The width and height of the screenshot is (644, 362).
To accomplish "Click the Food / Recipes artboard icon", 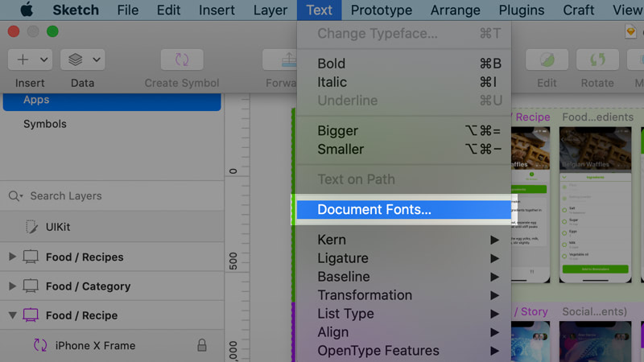I will tap(31, 257).
